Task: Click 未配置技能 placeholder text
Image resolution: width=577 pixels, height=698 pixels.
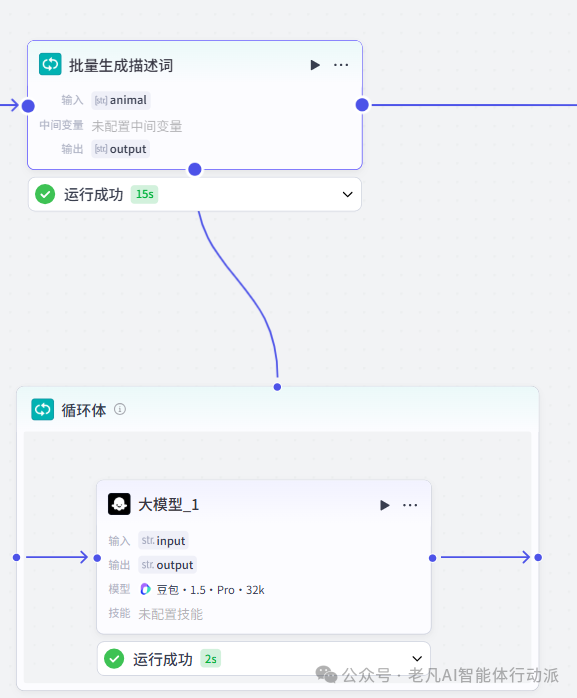Action: coord(171,614)
